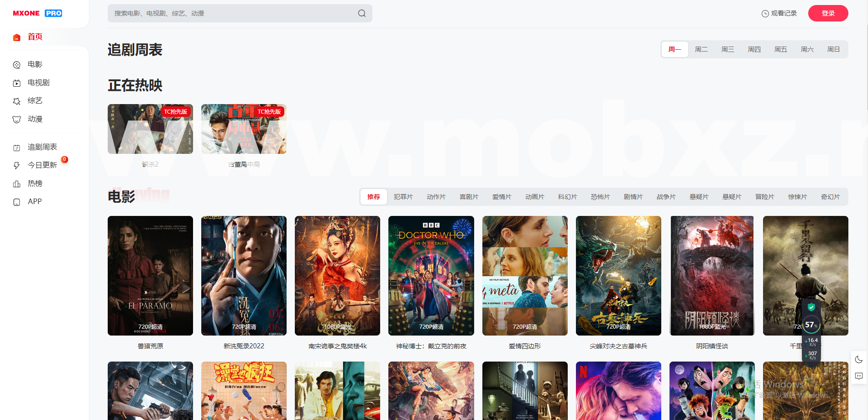Click the home icon beside 首页

point(17,37)
